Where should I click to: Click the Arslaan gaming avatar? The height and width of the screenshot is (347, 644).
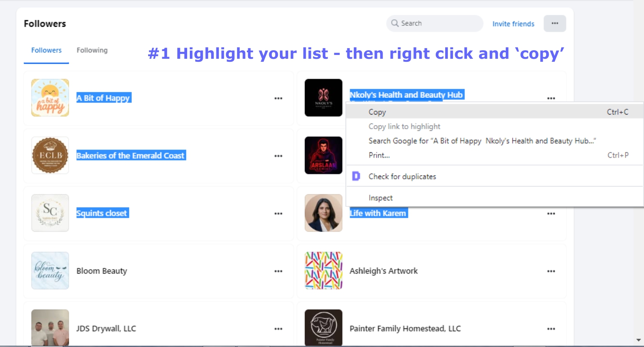coord(323,155)
